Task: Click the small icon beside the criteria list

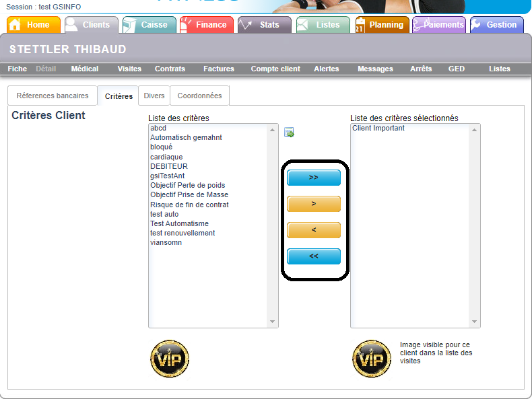Action: click(x=289, y=133)
